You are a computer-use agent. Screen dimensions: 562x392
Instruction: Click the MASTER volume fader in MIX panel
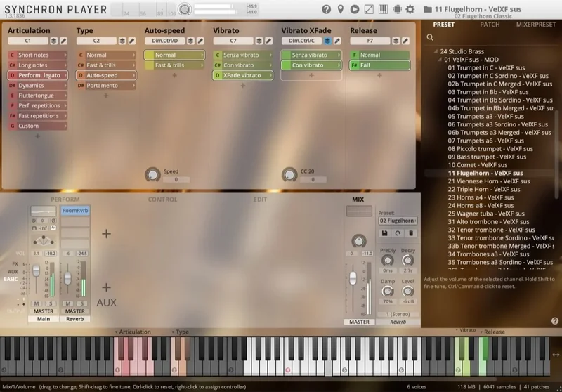coord(353,278)
